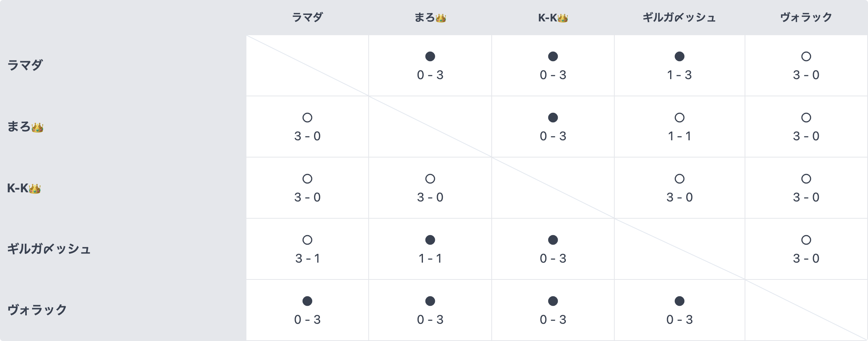Click the loss dot for ラマダ vs まろ
The width and height of the screenshot is (868, 341).
coord(430,57)
